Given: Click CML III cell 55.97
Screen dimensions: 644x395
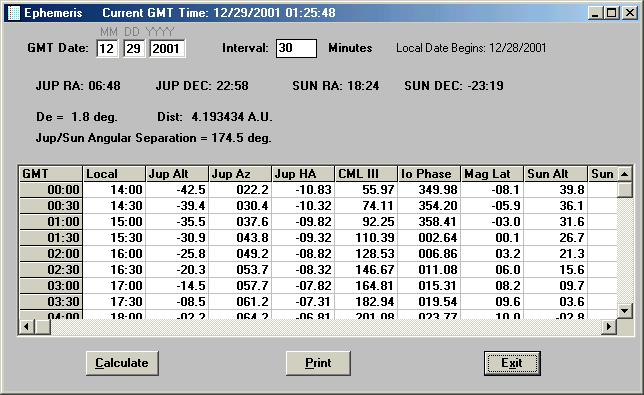Looking at the screenshot, I should 366,190.
